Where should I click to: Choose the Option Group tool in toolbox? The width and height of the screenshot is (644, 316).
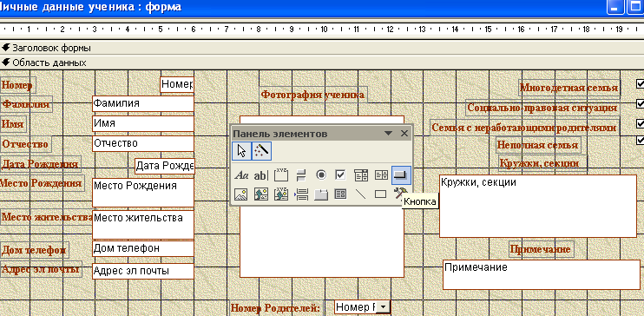click(281, 175)
